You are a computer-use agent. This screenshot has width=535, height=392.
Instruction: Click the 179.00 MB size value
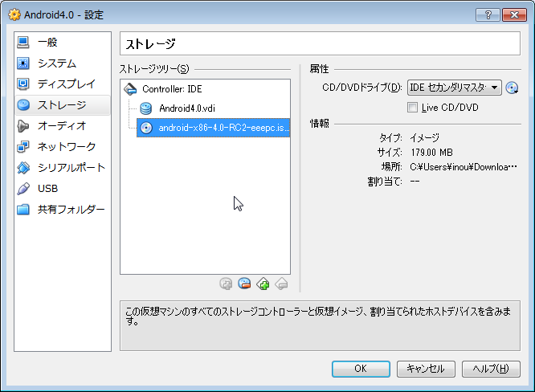431,152
